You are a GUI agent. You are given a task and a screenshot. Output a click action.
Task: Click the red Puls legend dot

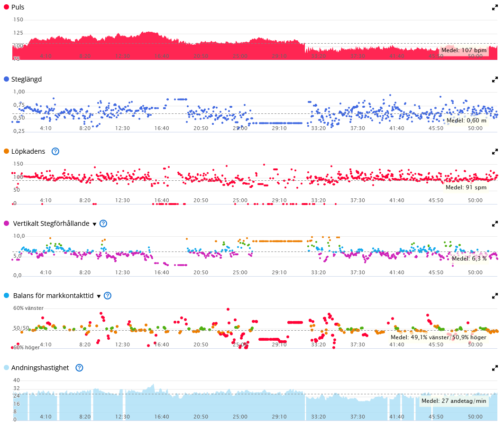point(6,7)
